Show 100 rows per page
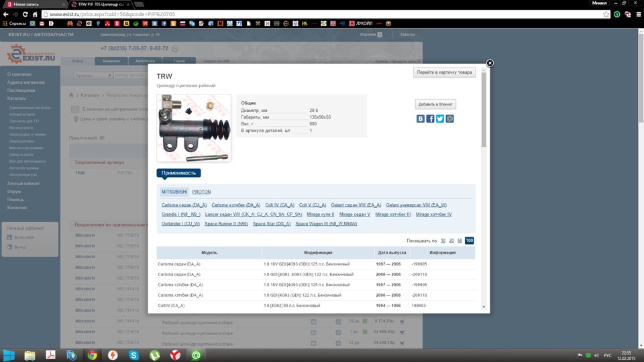This screenshot has height=362, width=644. pos(469,241)
